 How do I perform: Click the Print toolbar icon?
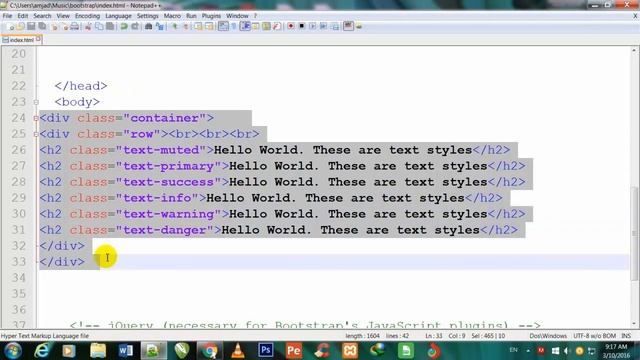click(x=75, y=27)
